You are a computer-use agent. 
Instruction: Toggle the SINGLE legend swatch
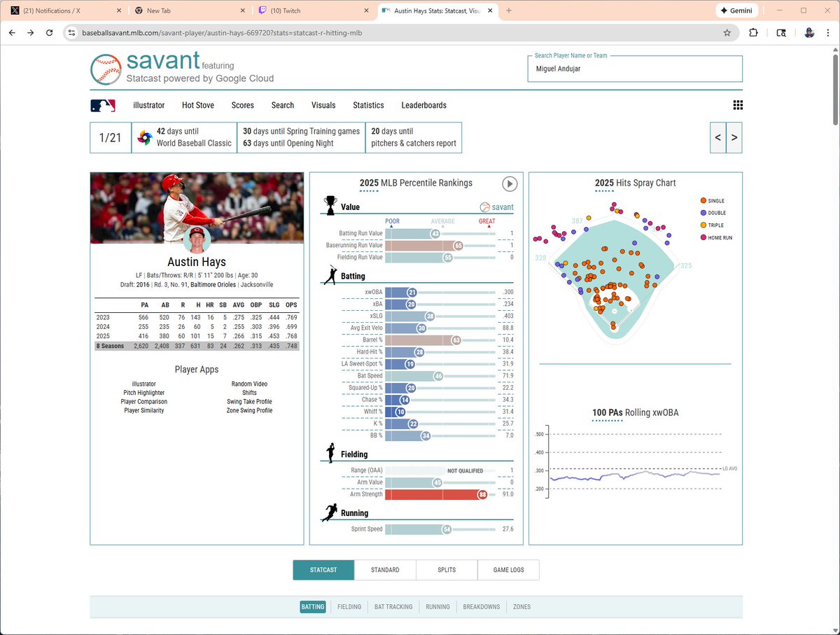coord(703,201)
